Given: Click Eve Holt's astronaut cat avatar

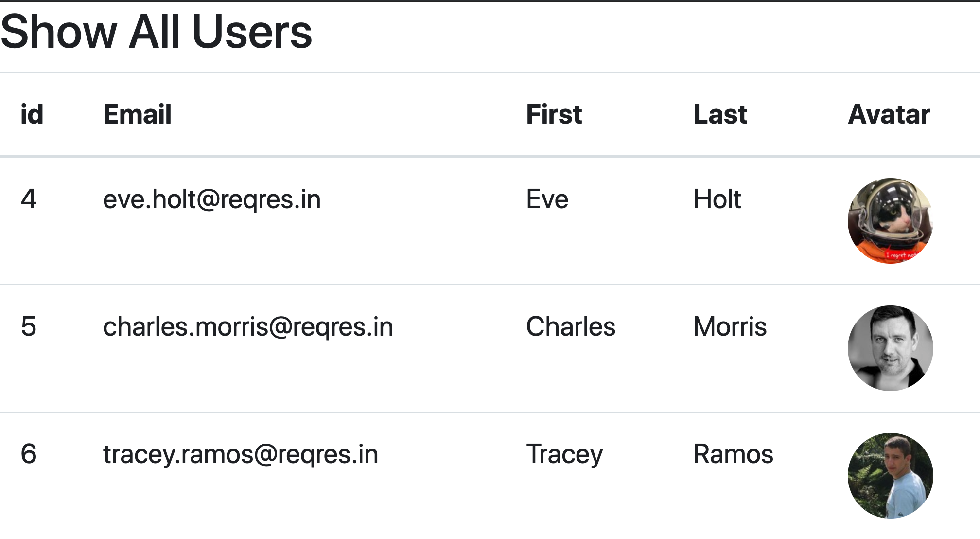Looking at the screenshot, I should click(x=890, y=221).
